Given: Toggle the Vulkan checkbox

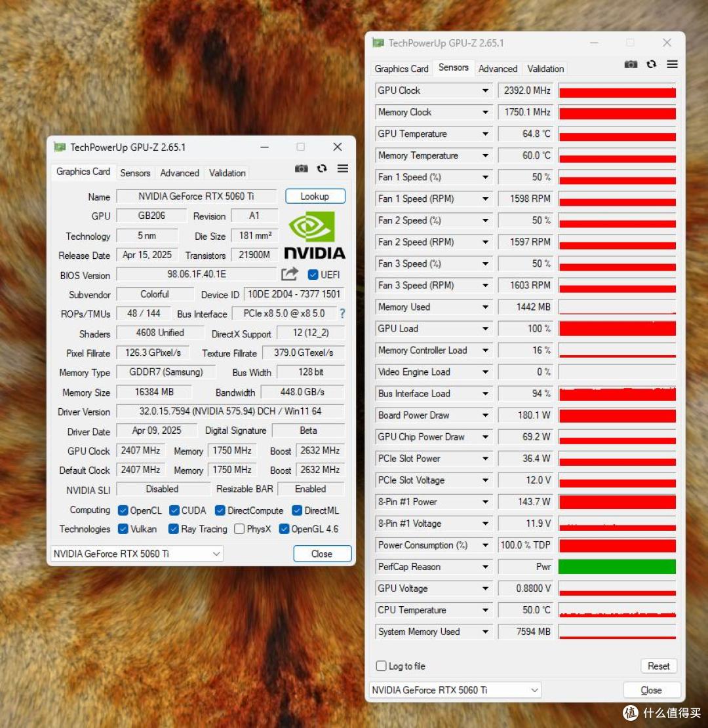Looking at the screenshot, I should tap(123, 529).
